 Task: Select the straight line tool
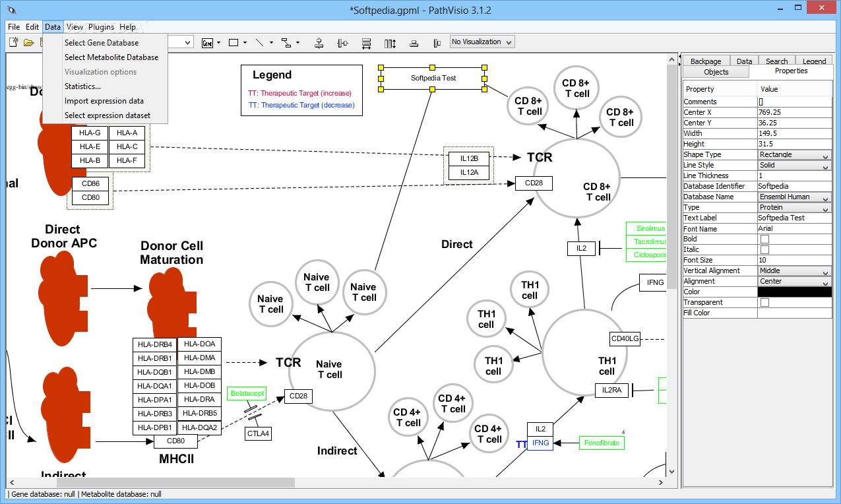(x=260, y=43)
